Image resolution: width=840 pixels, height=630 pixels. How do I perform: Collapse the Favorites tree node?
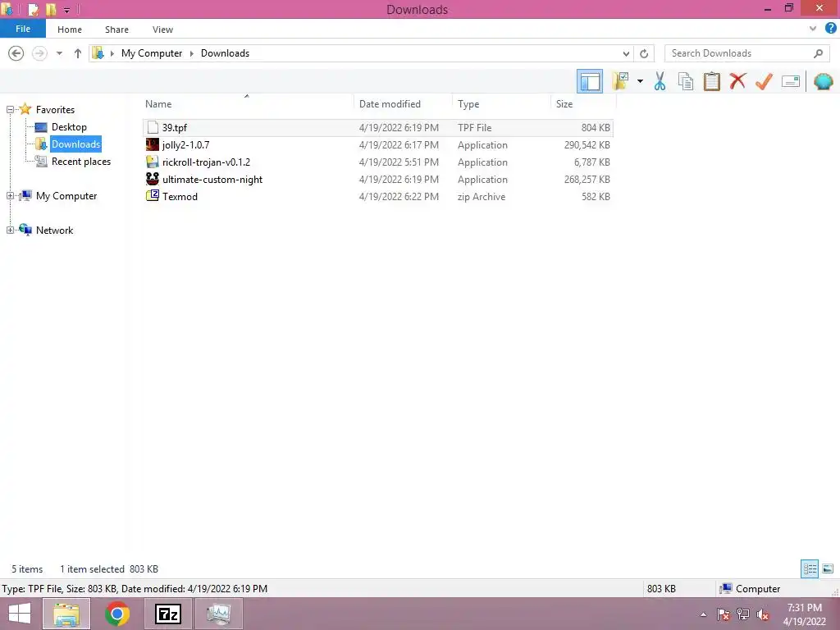10,109
